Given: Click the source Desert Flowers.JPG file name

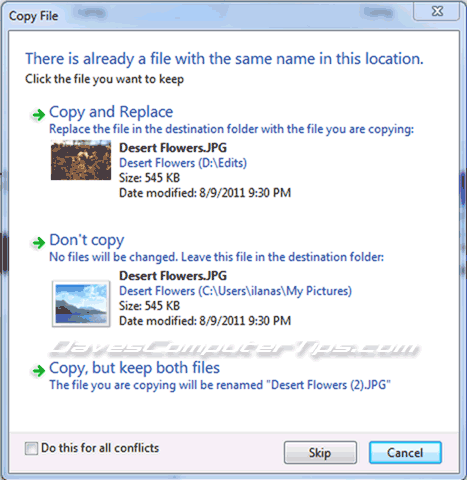Looking at the screenshot, I should [x=173, y=148].
